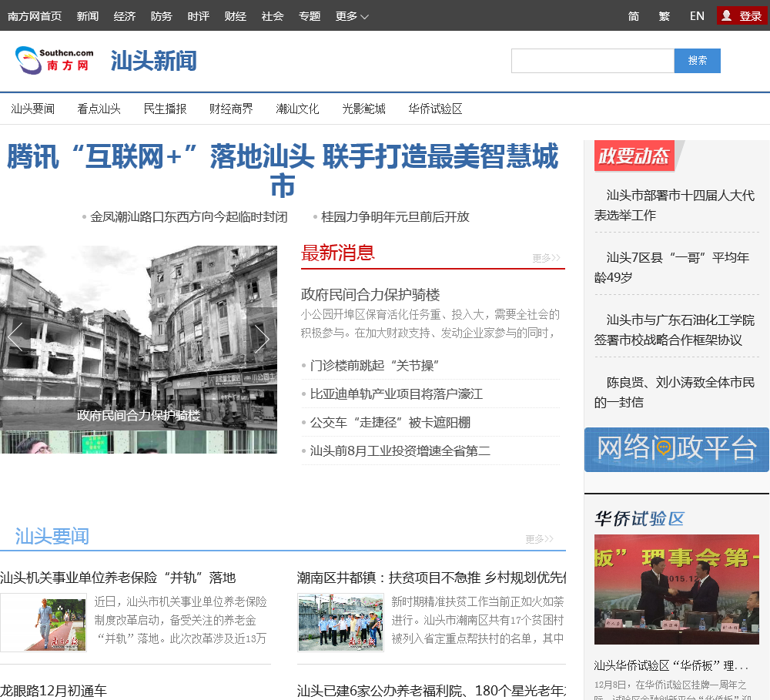Open the 华侨板 理事会 photo
This screenshot has height=700, width=770.
tap(677, 589)
